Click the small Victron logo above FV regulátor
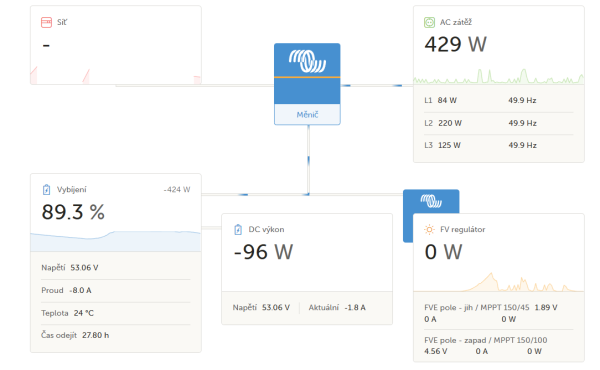 click(x=431, y=200)
